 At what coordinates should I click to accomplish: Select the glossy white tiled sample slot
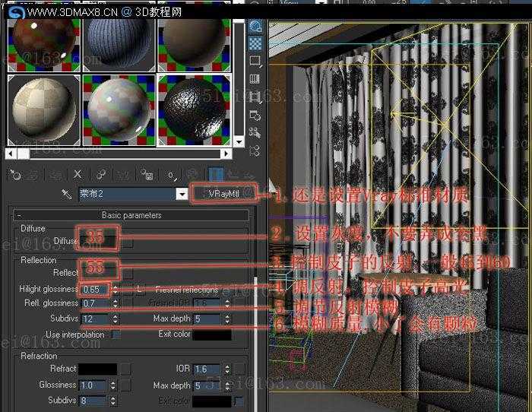119,110
